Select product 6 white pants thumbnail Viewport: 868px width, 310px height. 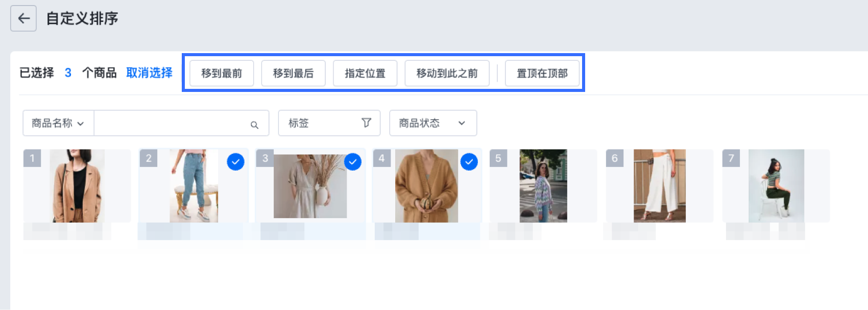pyautogui.click(x=660, y=186)
